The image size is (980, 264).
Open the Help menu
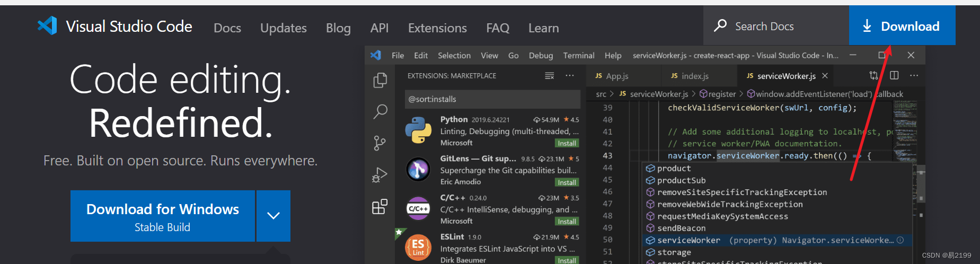[x=613, y=55]
